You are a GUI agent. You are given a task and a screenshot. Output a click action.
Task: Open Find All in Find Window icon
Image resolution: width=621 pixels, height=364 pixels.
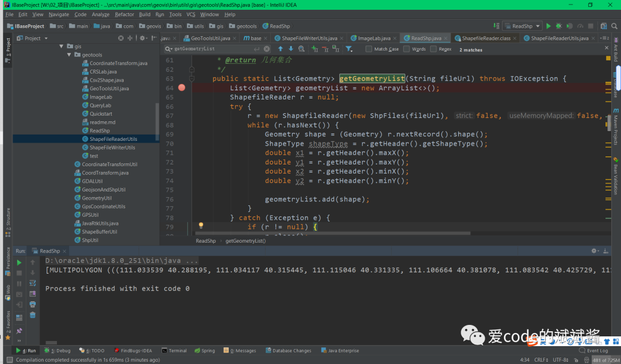pos(301,49)
